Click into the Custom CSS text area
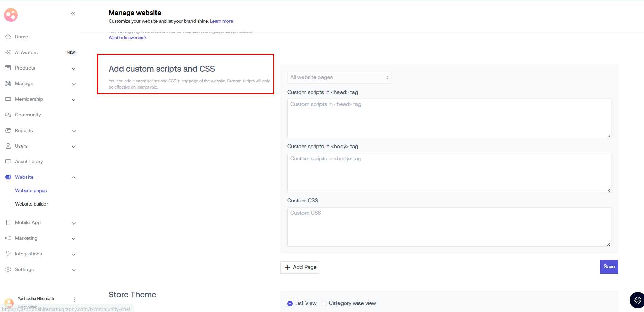Viewport: 644px width, 312px height. [x=449, y=227]
